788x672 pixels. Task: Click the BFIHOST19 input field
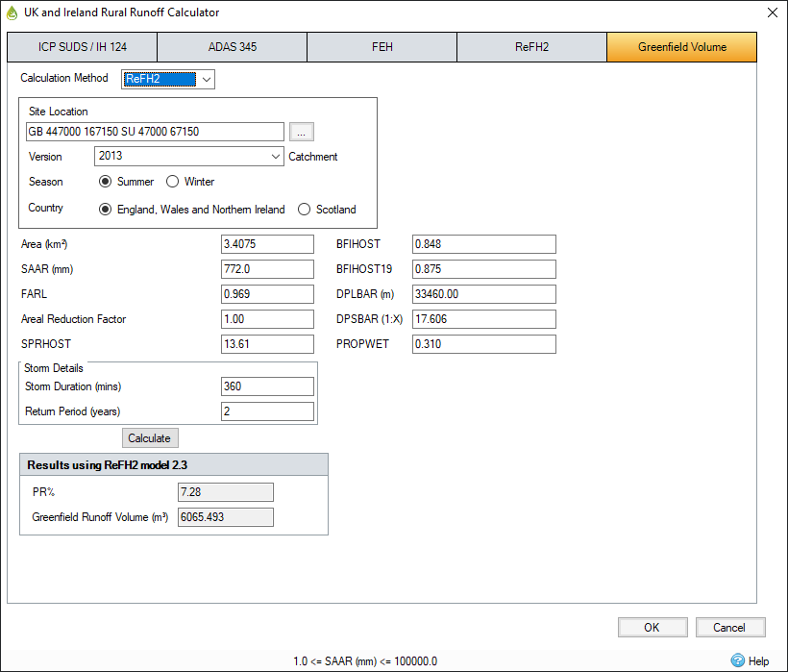[x=484, y=269]
